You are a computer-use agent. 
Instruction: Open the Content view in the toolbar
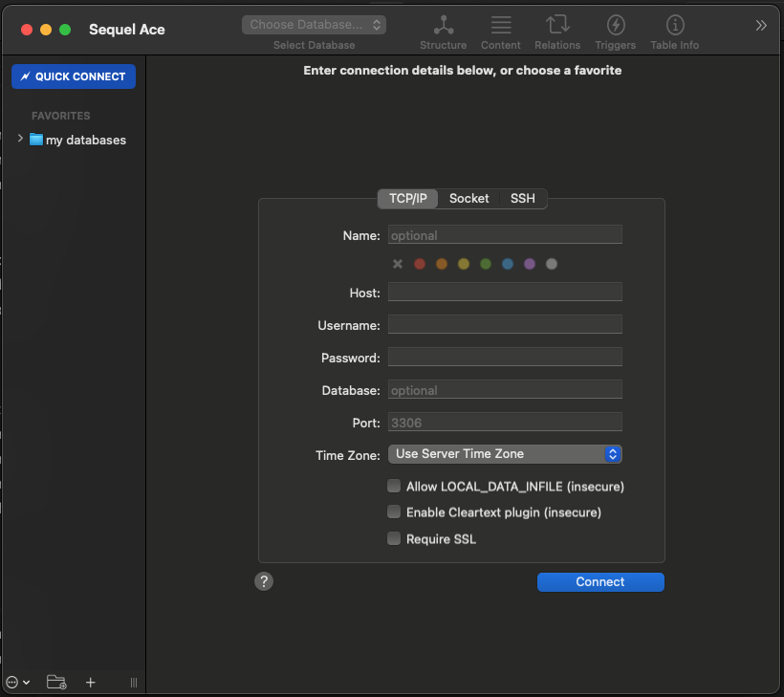click(500, 33)
